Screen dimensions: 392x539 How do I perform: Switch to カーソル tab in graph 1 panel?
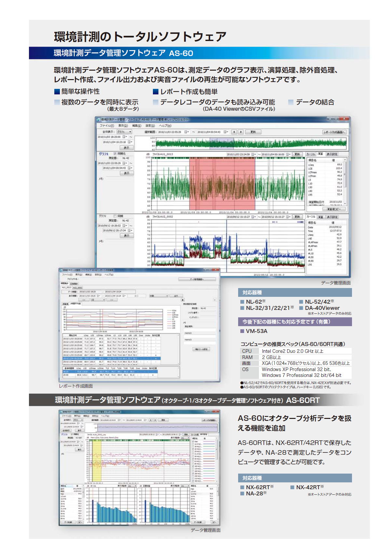311,154
